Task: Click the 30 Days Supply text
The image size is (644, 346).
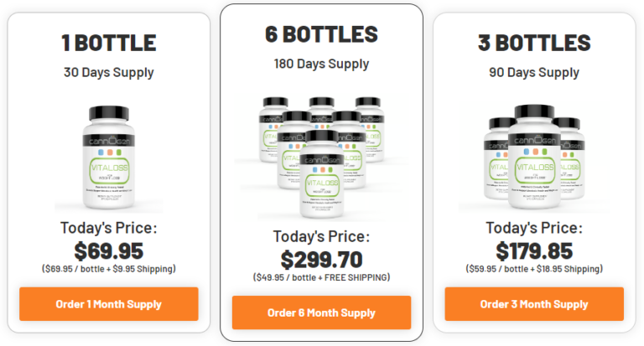Action: (x=109, y=72)
